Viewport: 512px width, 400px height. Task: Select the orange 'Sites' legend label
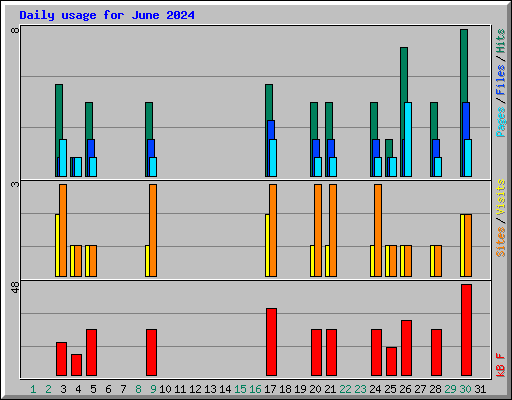(500, 242)
